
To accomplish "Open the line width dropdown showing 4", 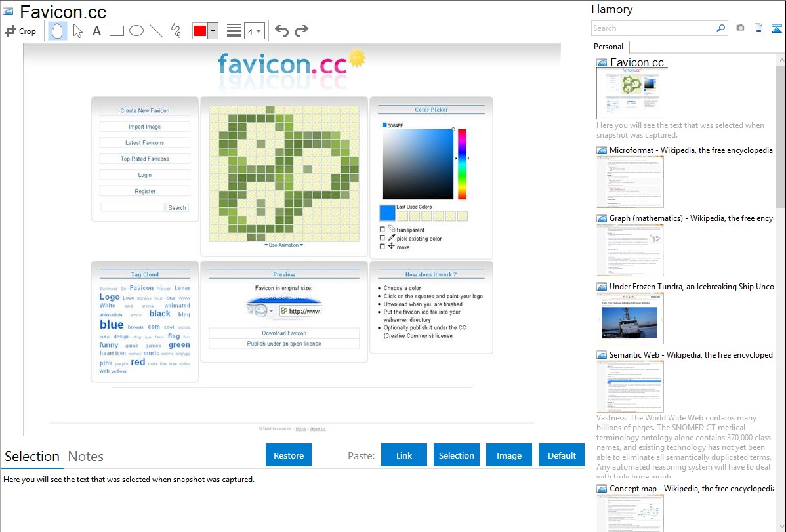I will coord(255,31).
